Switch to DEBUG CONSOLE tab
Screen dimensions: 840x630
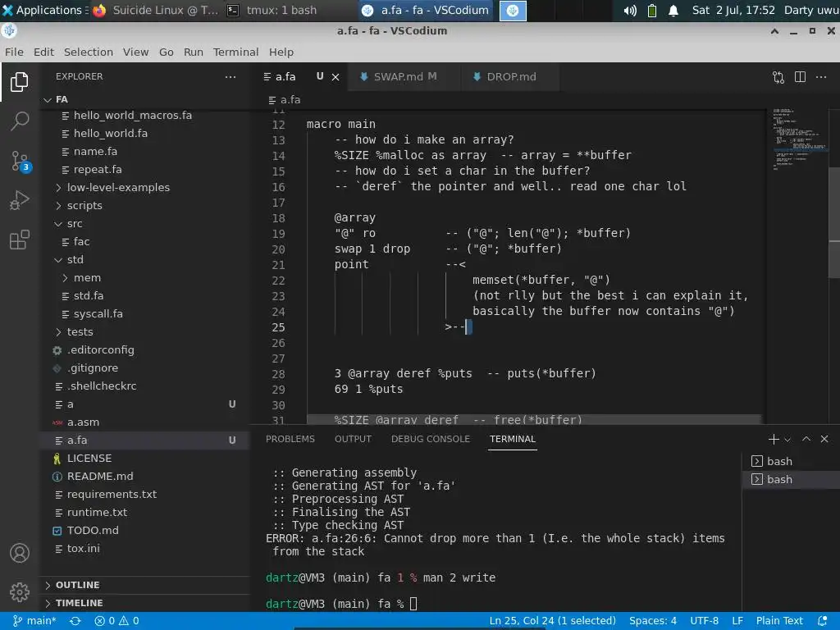[x=430, y=439]
